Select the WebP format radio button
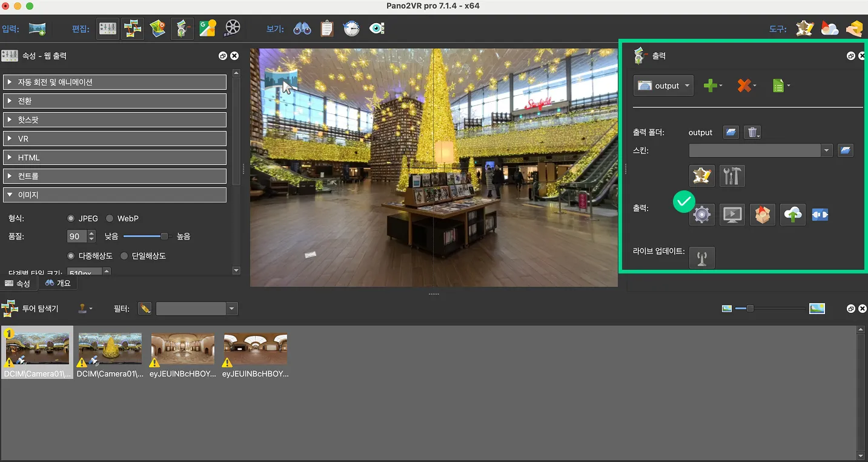 [110, 218]
